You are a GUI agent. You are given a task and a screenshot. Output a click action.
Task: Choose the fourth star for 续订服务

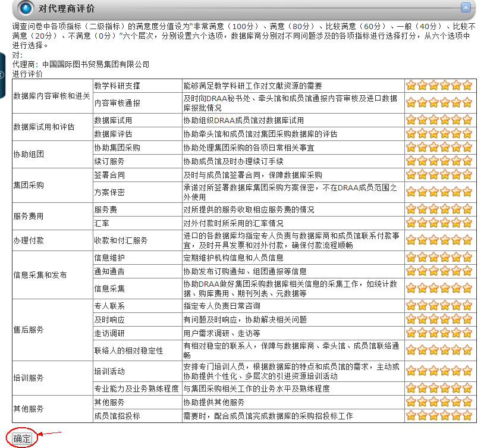click(x=445, y=161)
